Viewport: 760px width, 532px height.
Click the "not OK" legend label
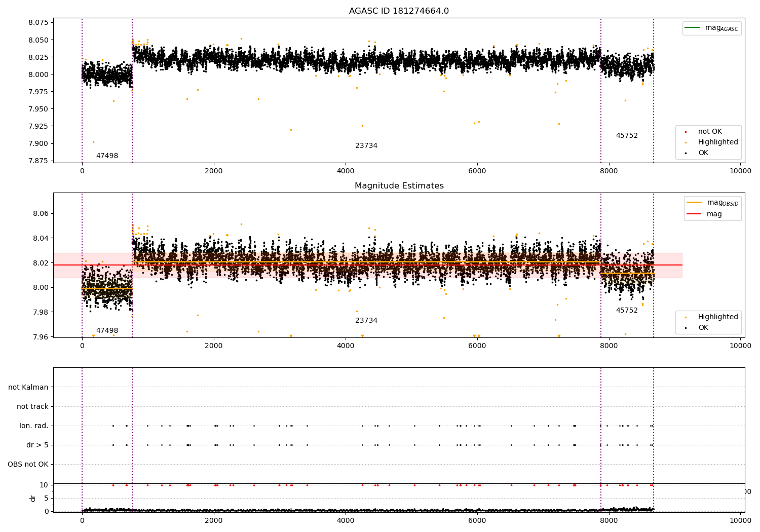[x=710, y=132]
